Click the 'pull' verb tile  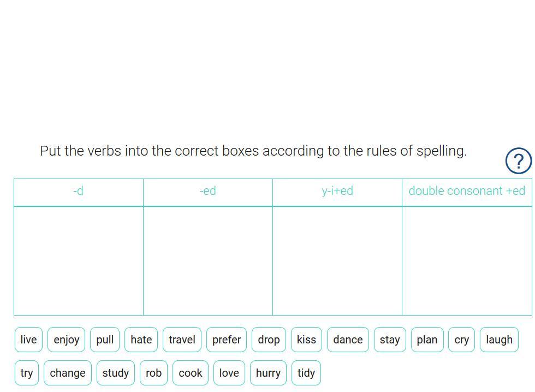[x=105, y=340]
